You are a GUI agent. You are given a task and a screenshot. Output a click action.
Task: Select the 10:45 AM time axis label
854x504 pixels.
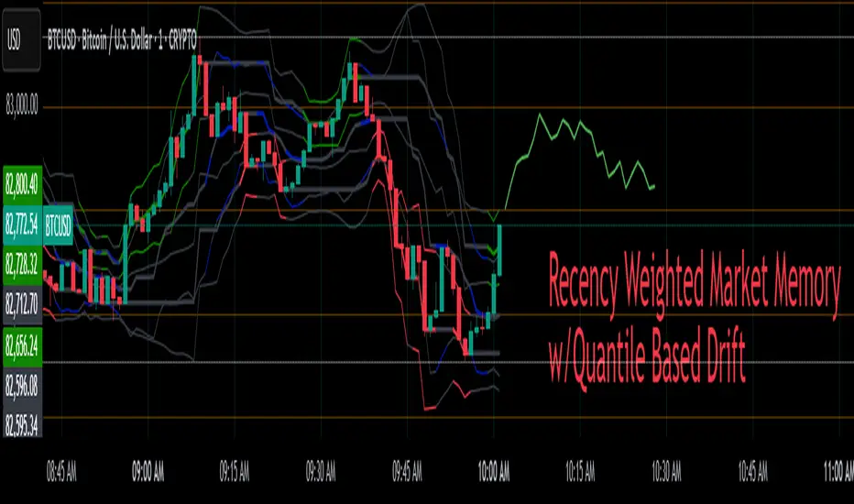753,471
